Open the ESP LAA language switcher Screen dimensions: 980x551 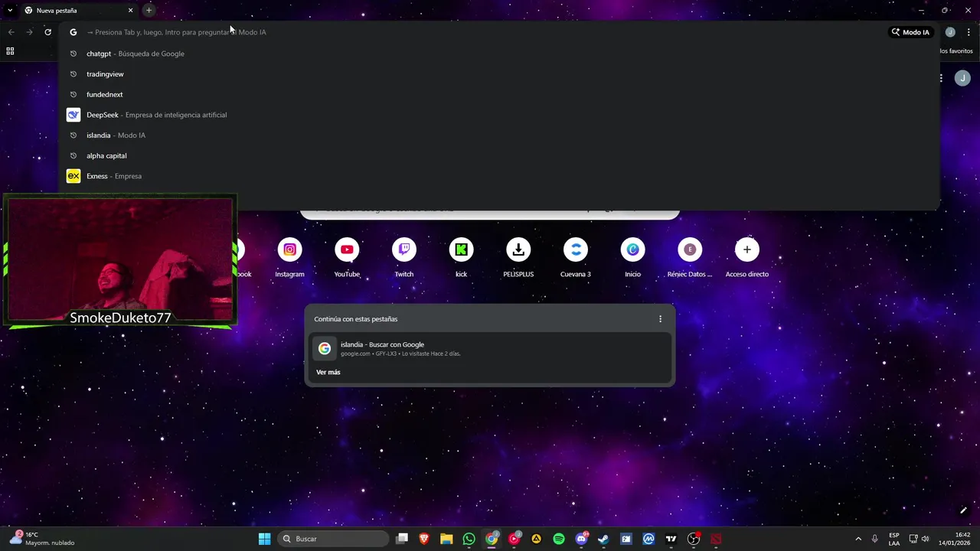click(x=894, y=539)
